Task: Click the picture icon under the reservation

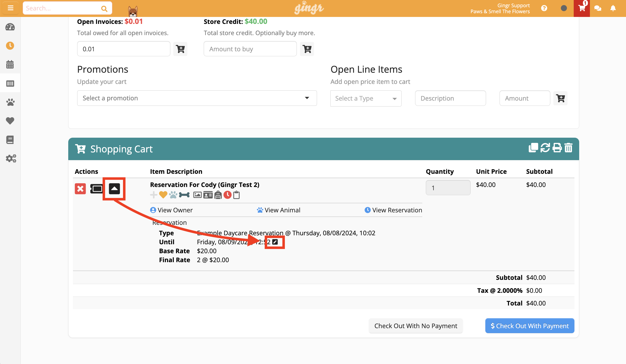Action: point(197,195)
